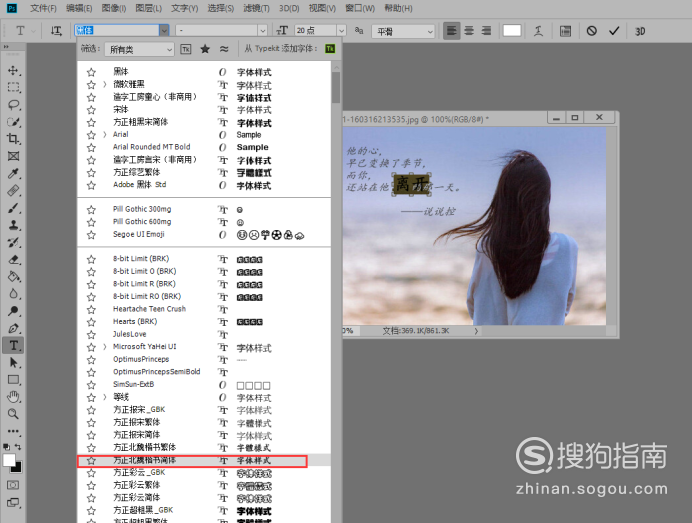Select the Paint Bucket tool
This screenshot has height=523, width=692.
pyautogui.click(x=13, y=277)
